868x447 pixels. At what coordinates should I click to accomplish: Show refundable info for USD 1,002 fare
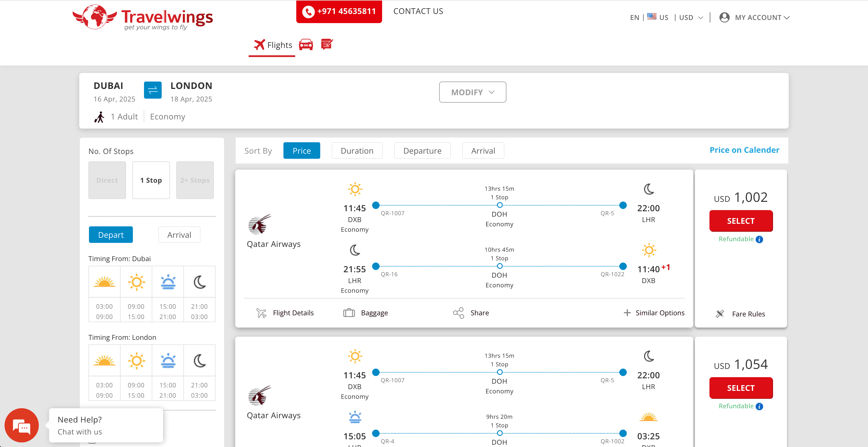pyautogui.click(x=759, y=239)
